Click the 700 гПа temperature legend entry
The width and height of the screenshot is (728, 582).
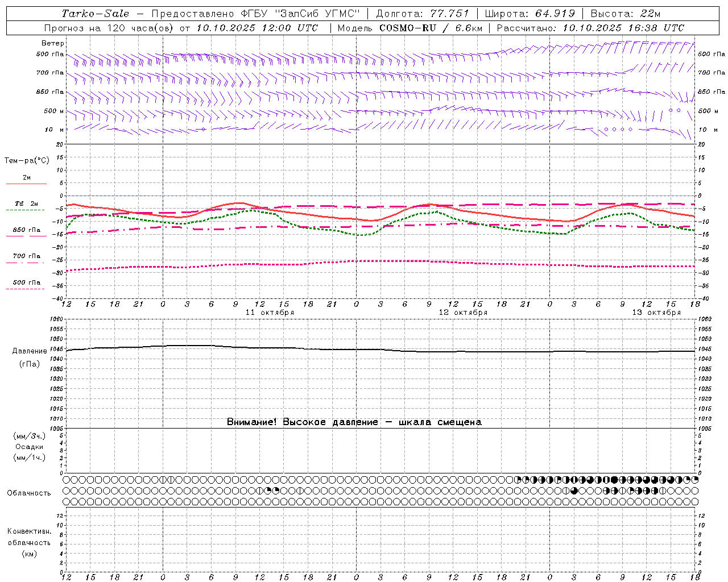point(27,256)
